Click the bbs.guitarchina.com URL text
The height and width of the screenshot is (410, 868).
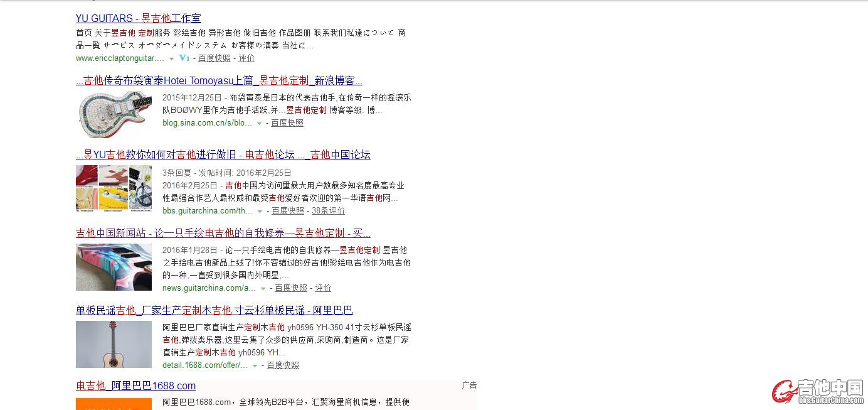click(208, 210)
